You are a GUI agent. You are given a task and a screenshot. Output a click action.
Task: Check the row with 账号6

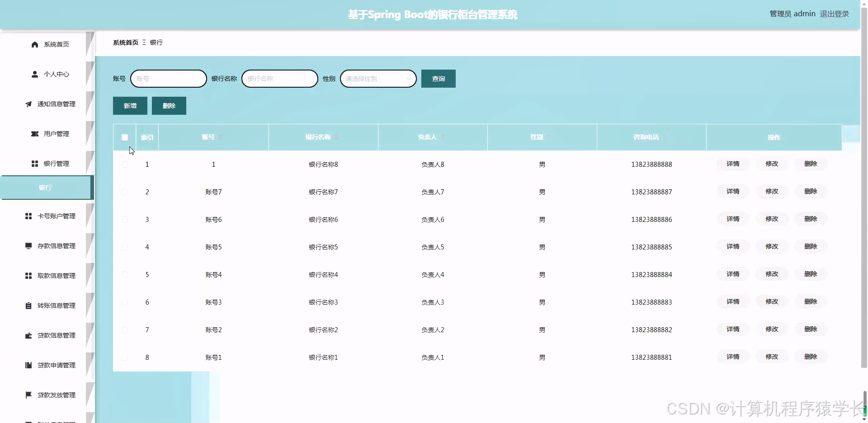point(125,220)
